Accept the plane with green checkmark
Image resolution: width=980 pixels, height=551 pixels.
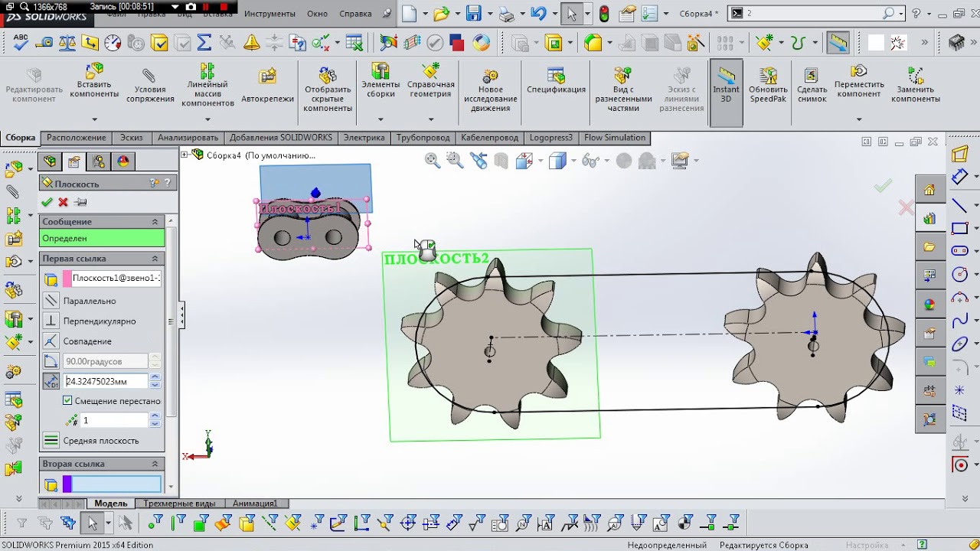tap(47, 202)
